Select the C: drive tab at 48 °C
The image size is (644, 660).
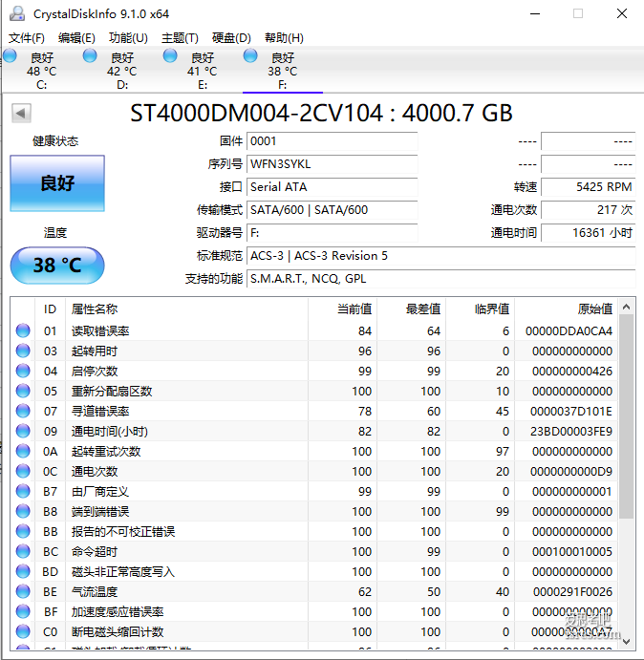(41, 71)
